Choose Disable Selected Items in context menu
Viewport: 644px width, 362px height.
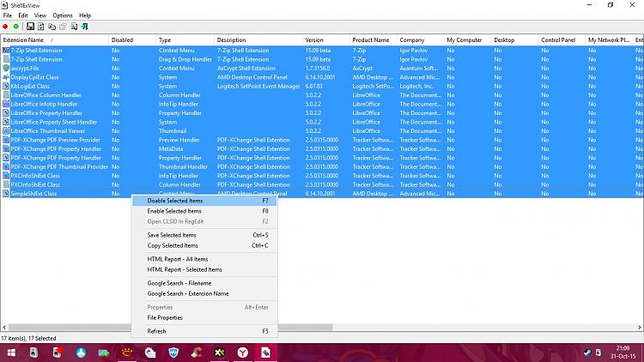(x=204, y=201)
